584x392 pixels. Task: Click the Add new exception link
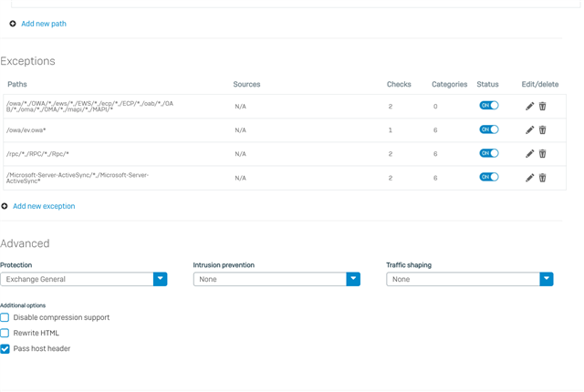tap(44, 206)
